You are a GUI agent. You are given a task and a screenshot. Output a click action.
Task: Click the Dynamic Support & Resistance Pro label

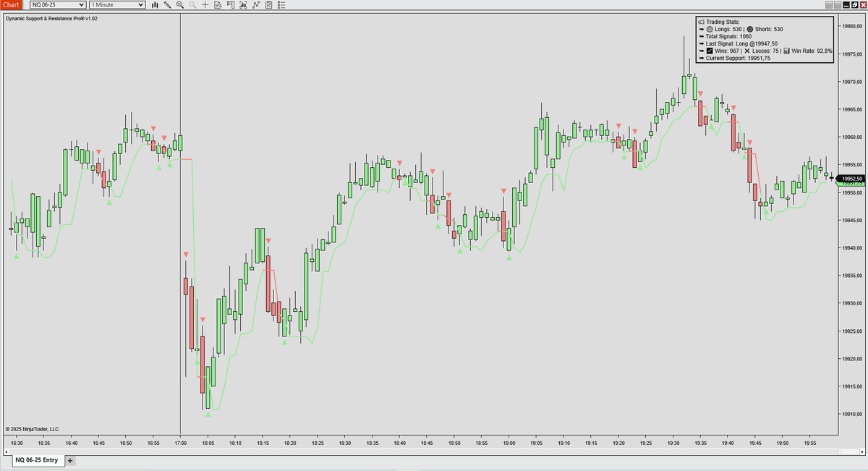point(51,19)
